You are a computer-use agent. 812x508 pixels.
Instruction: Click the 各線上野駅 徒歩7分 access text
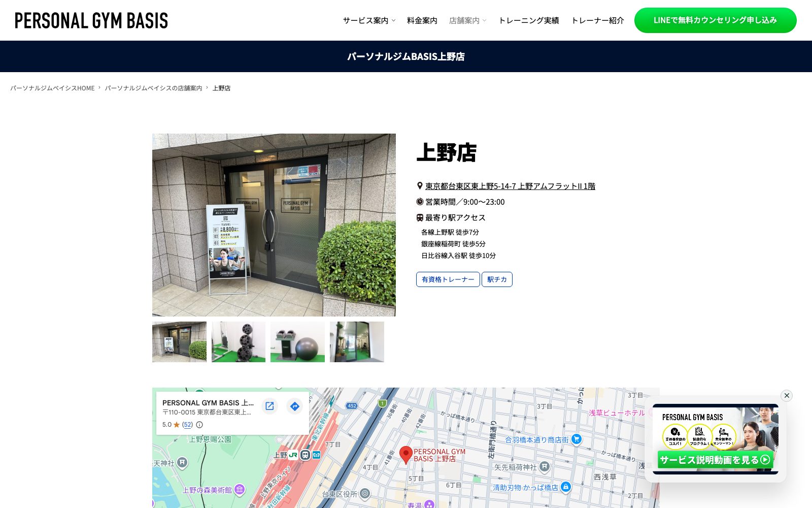tap(450, 232)
